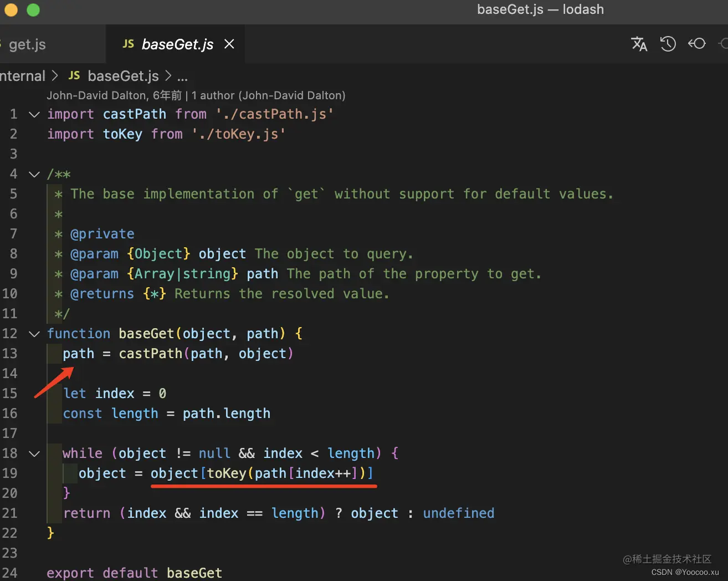Click the breadcrumb ellipsis symbol
This screenshot has width=728, height=581.
(182, 77)
